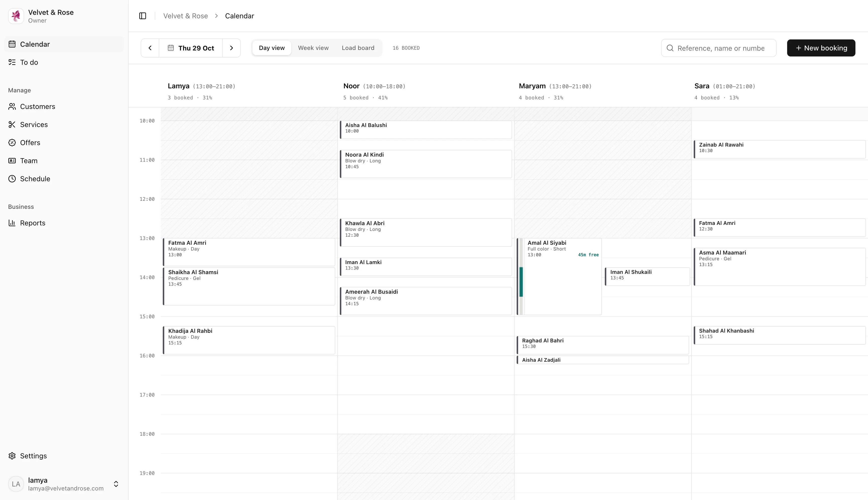Click the New booking button
The height and width of the screenshot is (500, 868).
[821, 48]
